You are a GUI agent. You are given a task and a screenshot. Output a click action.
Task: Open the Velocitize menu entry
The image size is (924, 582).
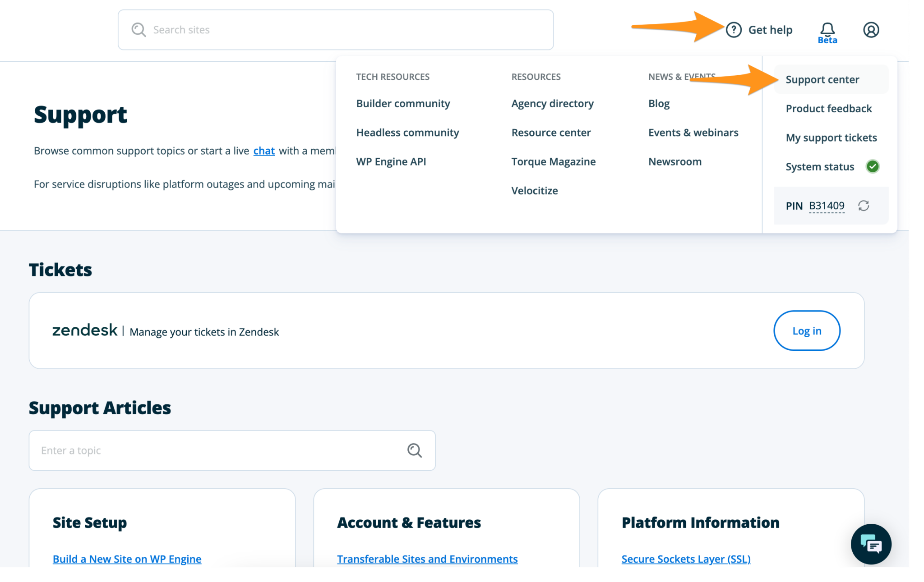534,190
